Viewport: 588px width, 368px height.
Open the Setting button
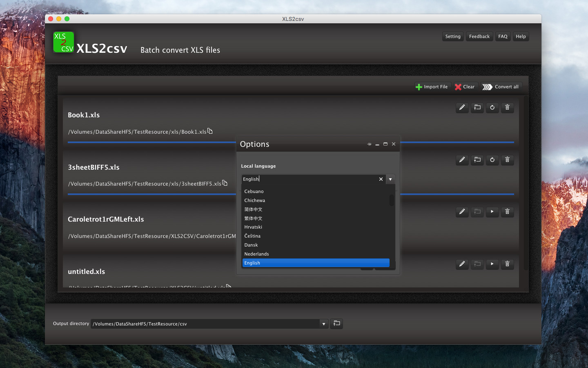[x=452, y=36]
